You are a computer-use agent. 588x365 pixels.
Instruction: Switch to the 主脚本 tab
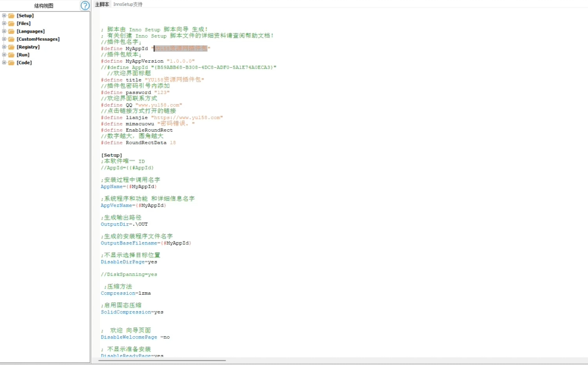click(x=102, y=4)
